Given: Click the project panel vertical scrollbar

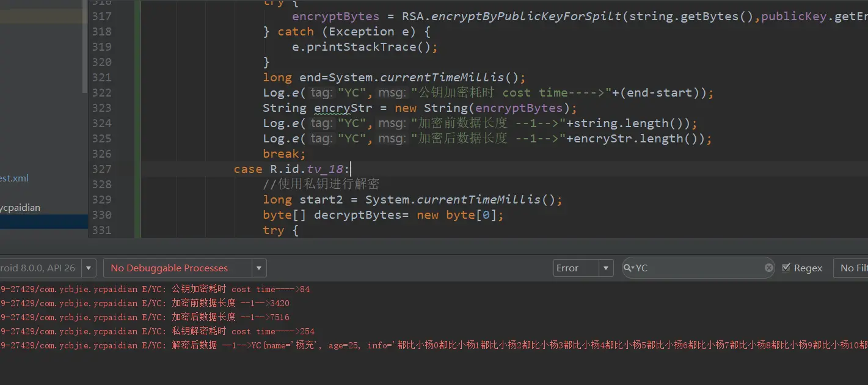Looking at the screenshot, I should [84, 46].
